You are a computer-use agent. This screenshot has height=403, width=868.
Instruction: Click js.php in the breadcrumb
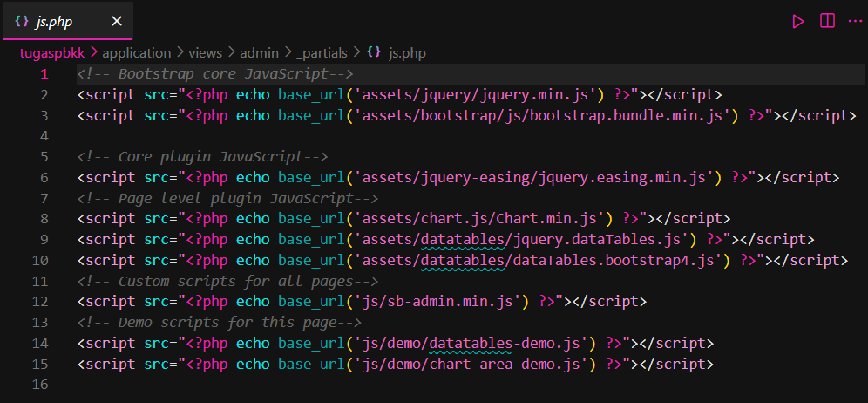(x=408, y=53)
